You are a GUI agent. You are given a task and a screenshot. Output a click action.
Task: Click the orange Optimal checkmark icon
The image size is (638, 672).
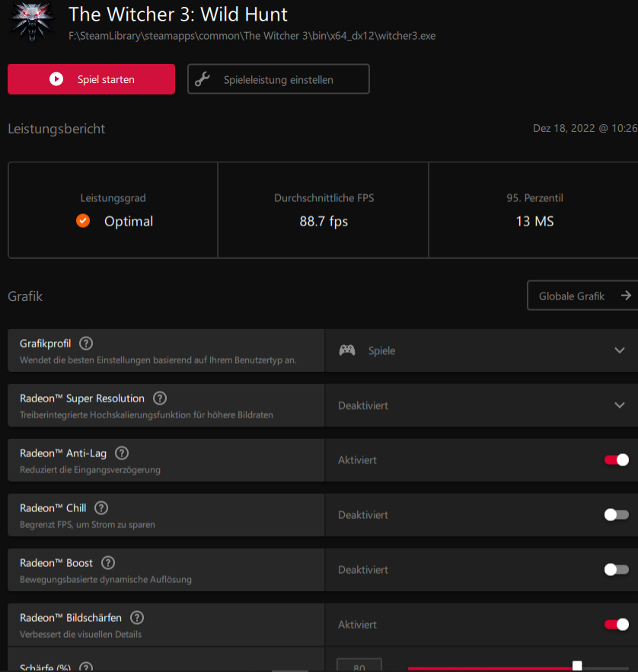tap(83, 221)
